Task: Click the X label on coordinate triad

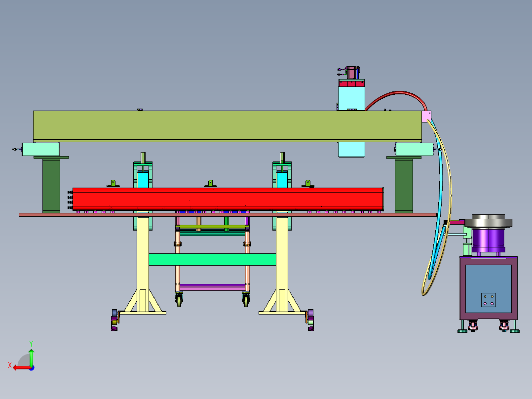Action: pyautogui.click(x=10, y=365)
